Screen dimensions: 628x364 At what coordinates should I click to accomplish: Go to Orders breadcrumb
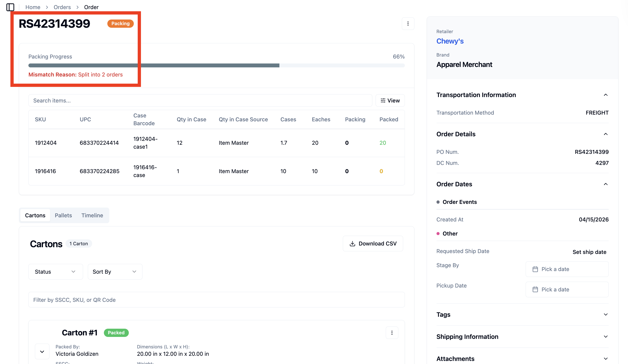point(62,7)
